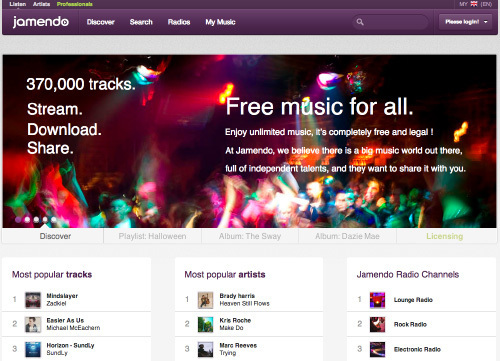Open Heaven Still Flows link
Screen dimensions: 500x361
click(244, 303)
